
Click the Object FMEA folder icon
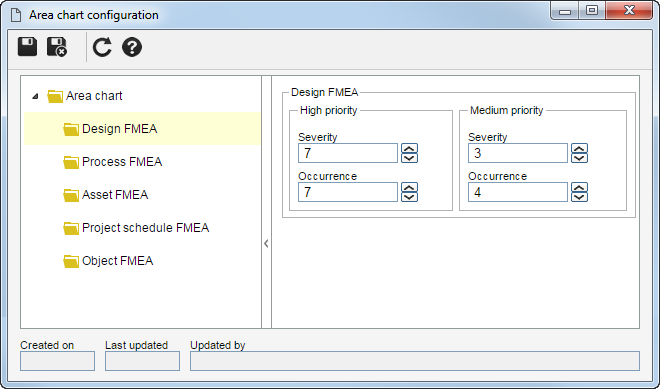click(71, 261)
